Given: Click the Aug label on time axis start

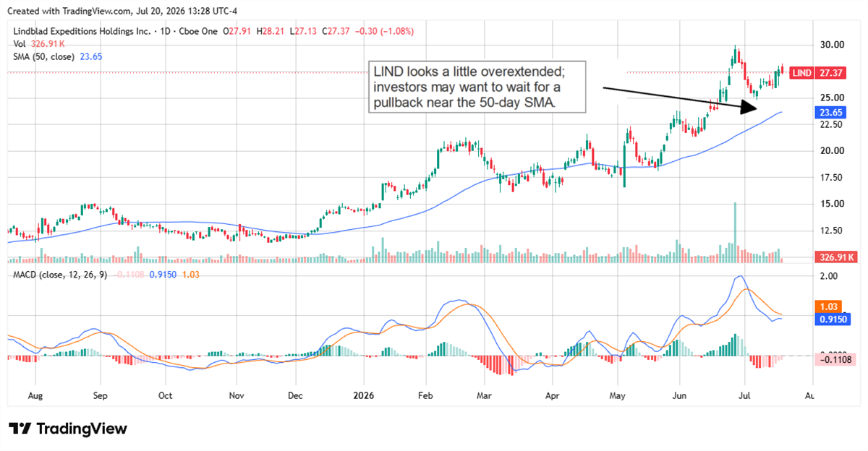Looking at the screenshot, I should [x=35, y=396].
